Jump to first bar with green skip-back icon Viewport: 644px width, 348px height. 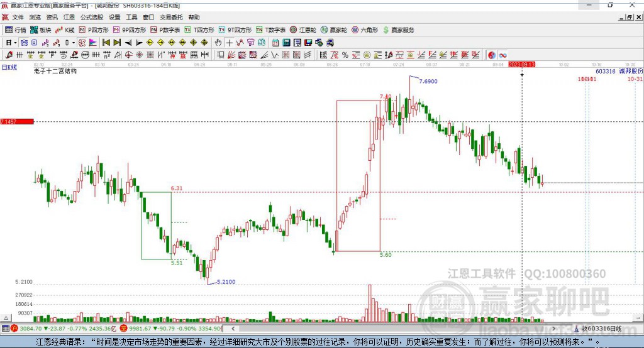click(106, 43)
